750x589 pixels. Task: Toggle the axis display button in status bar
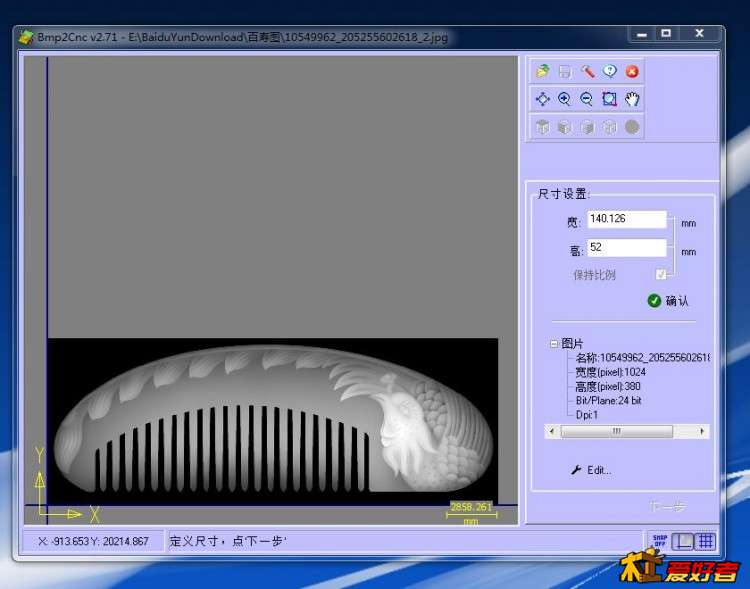683,541
